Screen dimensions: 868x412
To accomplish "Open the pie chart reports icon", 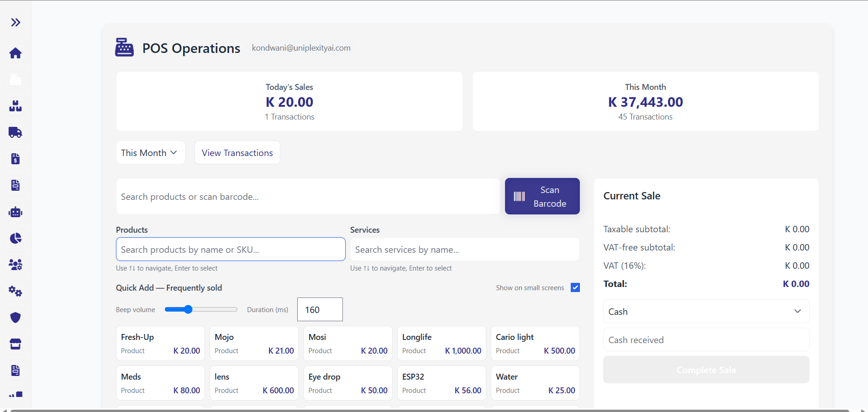I will click(16, 238).
